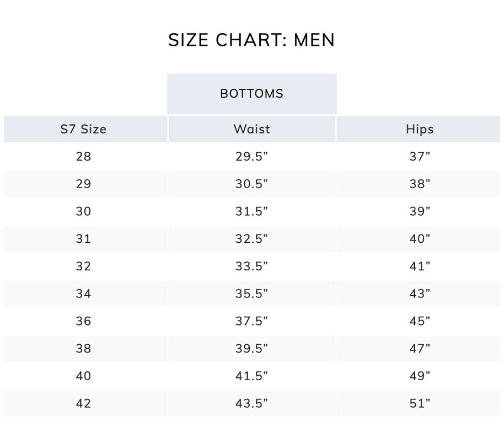Click the Hips column header
The height and width of the screenshot is (448, 504).
click(x=420, y=130)
